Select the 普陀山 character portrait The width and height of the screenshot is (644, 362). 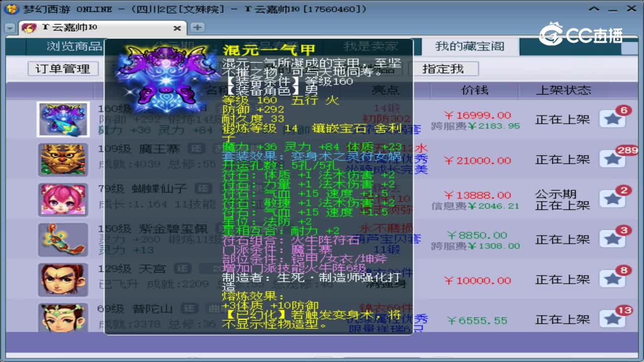(63, 318)
